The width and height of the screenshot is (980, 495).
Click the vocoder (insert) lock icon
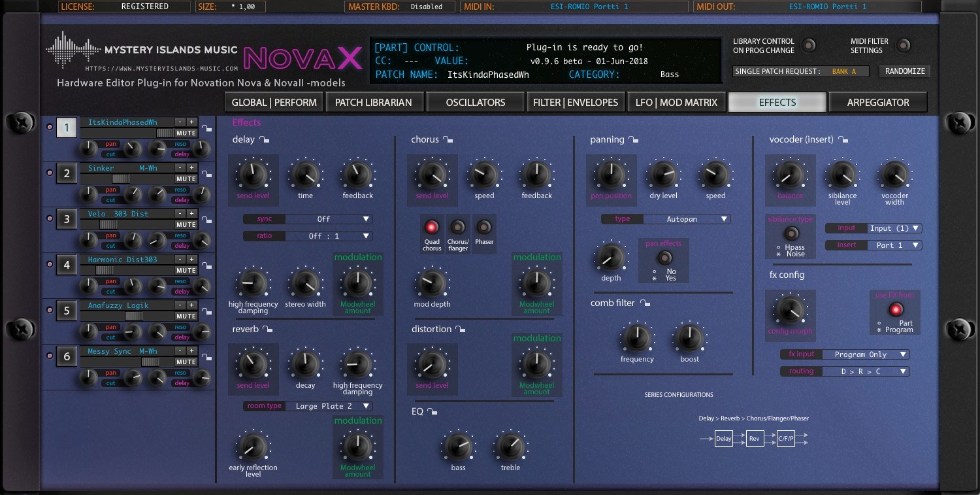coord(843,139)
